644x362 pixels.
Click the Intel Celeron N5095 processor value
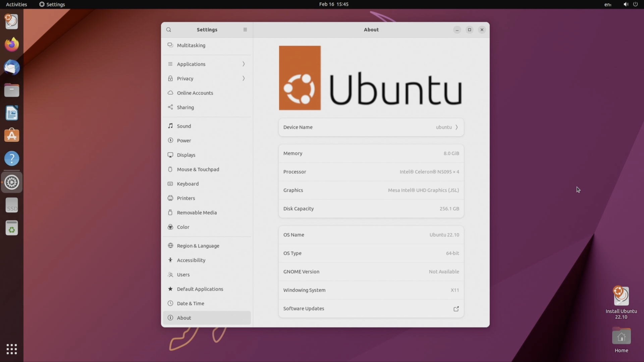pos(429,172)
